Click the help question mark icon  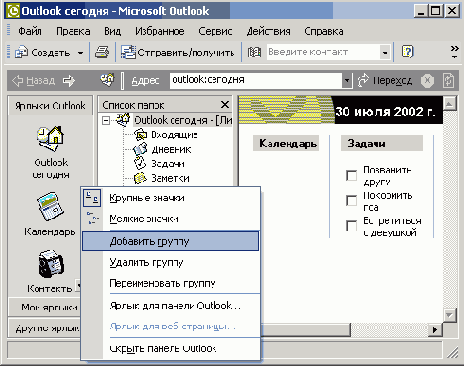[407, 52]
